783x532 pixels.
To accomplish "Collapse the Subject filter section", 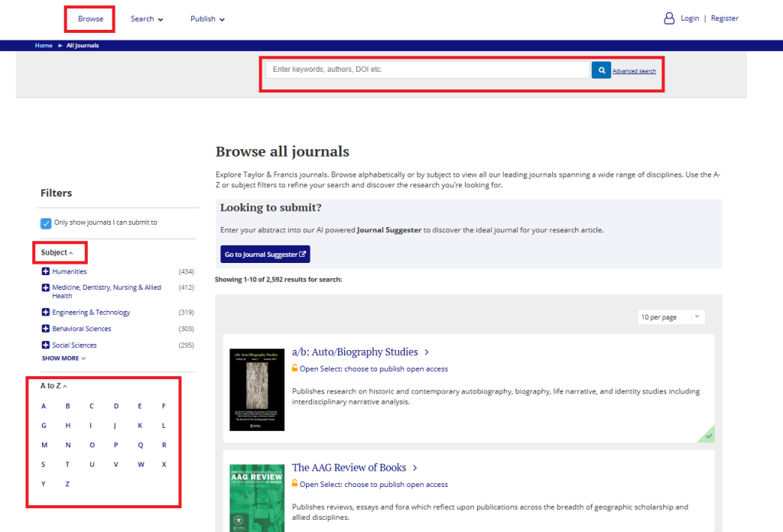I will point(57,252).
